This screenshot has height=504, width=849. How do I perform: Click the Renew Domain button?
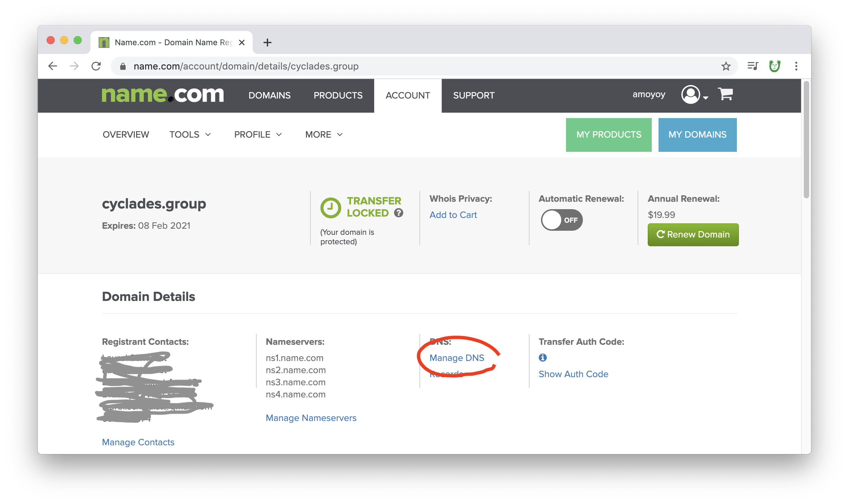pos(693,235)
